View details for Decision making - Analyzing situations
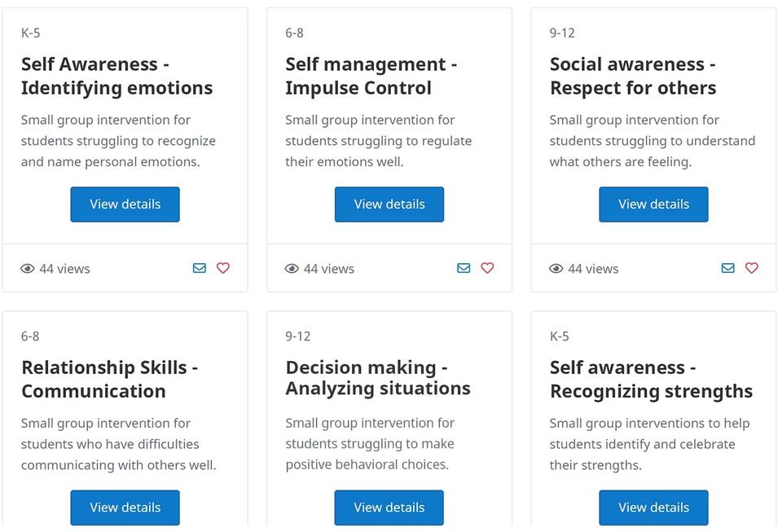The image size is (778, 532). pos(389,508)
